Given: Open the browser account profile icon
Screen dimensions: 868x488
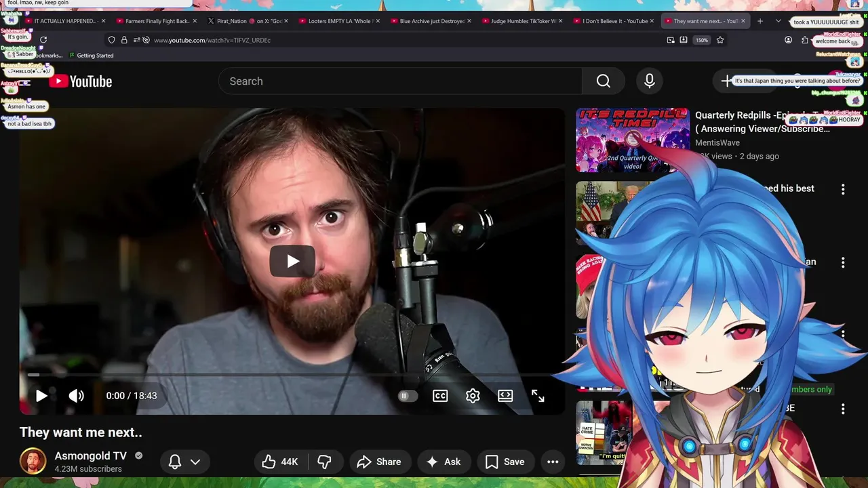Looking at the screenshot, I should point(788,40).
